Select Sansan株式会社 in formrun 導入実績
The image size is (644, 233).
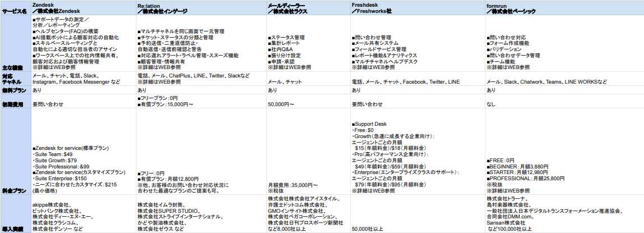pyautogui.click(x=506, y=223)
